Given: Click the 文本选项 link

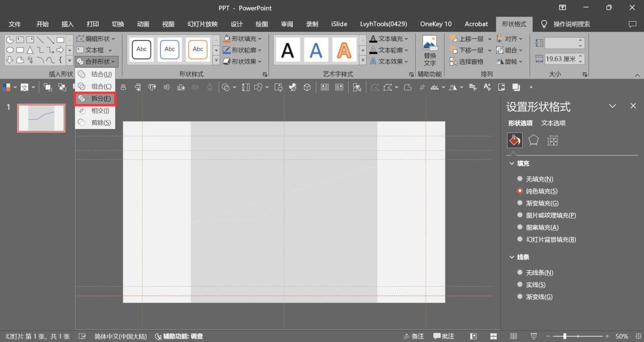Looking at the screenshot, I should point(553,123).
